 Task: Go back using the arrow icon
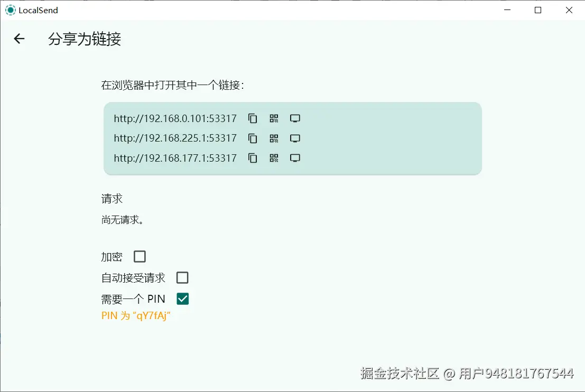pos(19,39)
